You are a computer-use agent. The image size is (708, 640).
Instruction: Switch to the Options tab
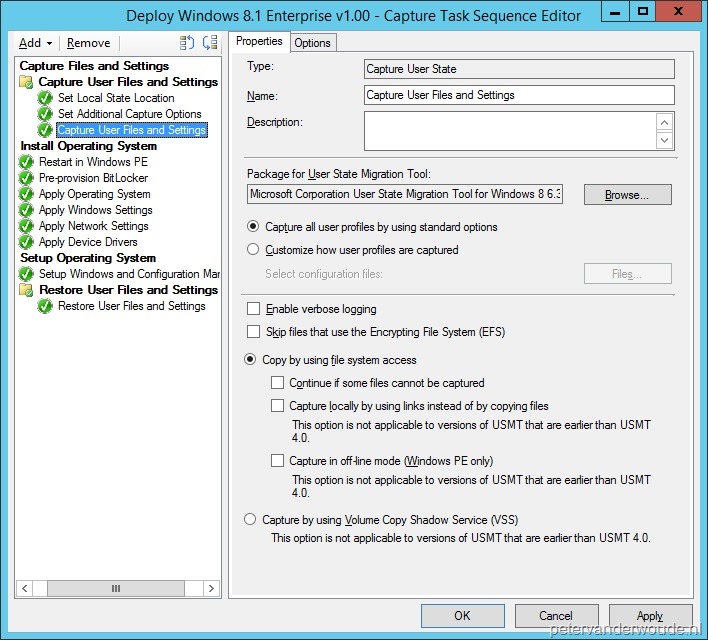tap(312, 43)
